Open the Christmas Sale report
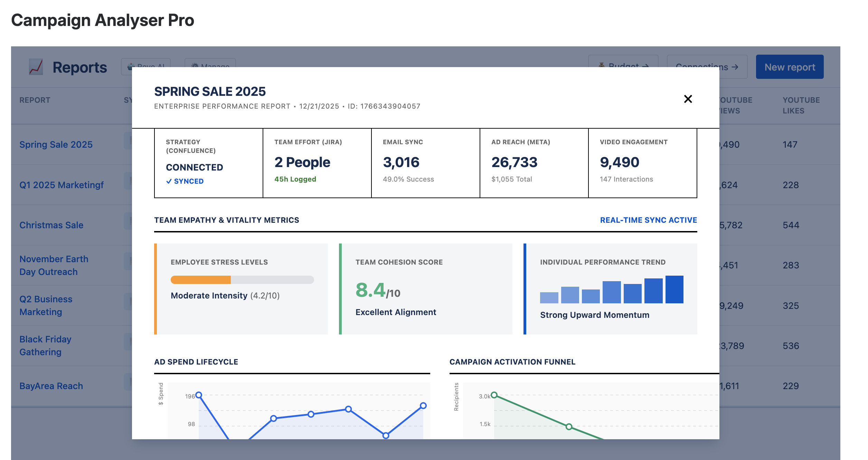The image size is (868, 460). pos(51,225)
